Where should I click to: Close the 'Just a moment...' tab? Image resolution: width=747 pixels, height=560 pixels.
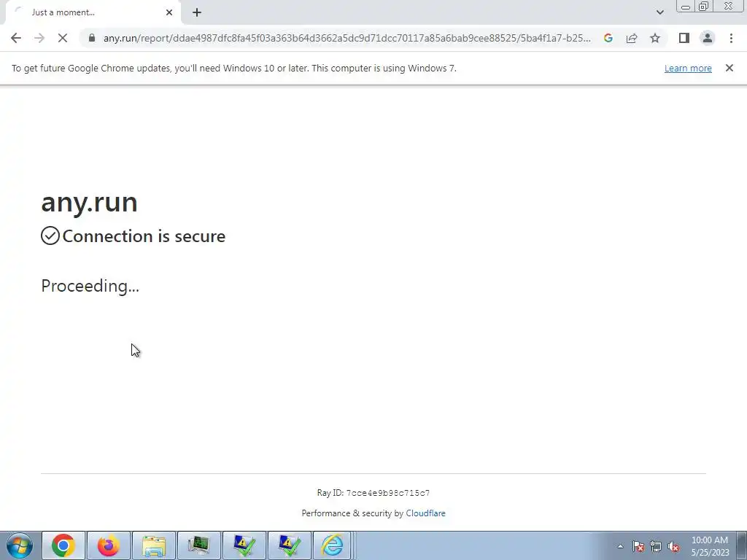pyautogui.click(x=169, y=13)
